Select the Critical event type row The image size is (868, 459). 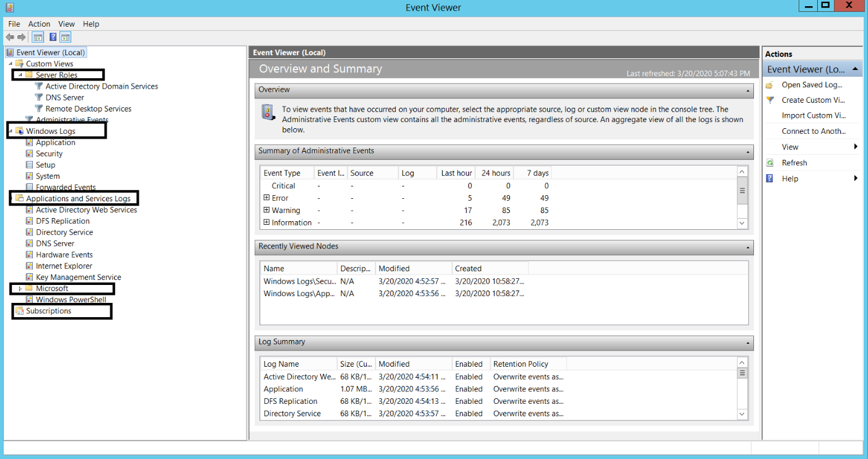coord(406,186)
